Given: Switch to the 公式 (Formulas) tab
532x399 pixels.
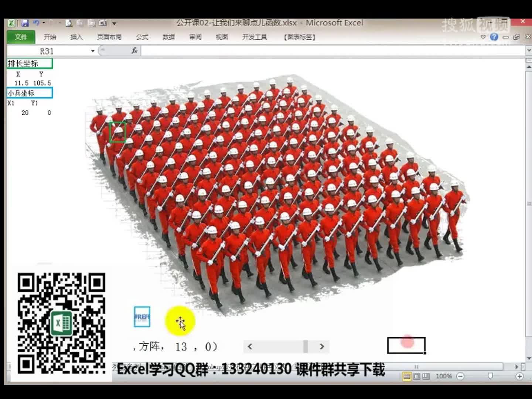Looking at the screenshot, I should (x=142, y=37).
